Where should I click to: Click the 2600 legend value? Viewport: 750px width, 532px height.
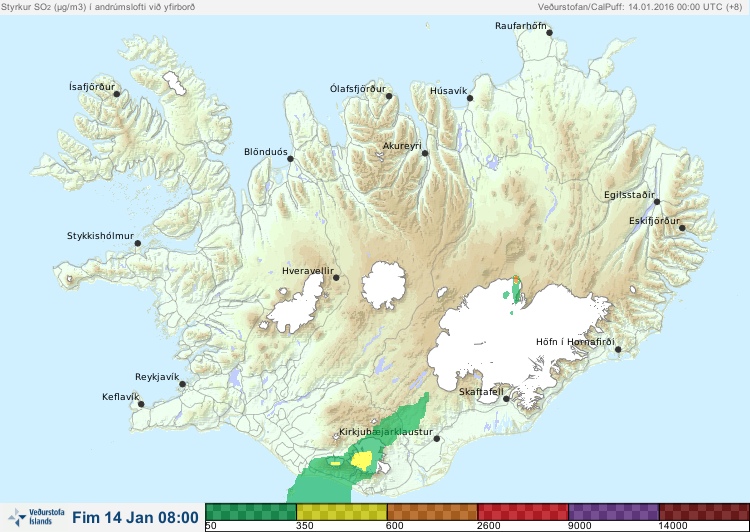[488, 526]
